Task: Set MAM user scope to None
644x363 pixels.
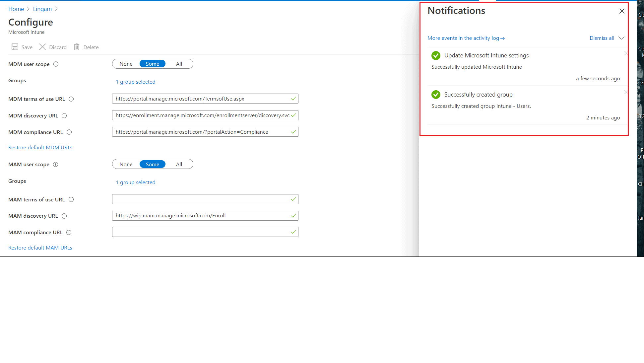Action: click(x=126, y=164)
